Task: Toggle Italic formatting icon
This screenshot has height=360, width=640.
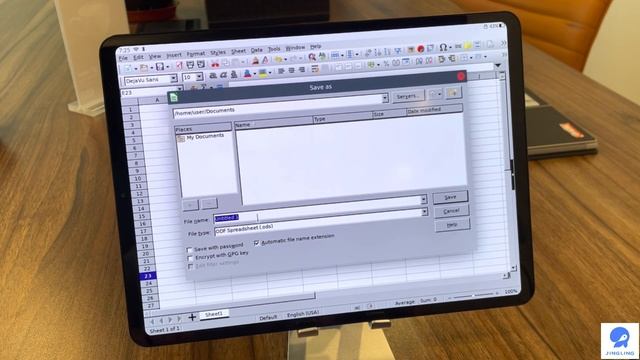Action: click(x=223, y=75)
